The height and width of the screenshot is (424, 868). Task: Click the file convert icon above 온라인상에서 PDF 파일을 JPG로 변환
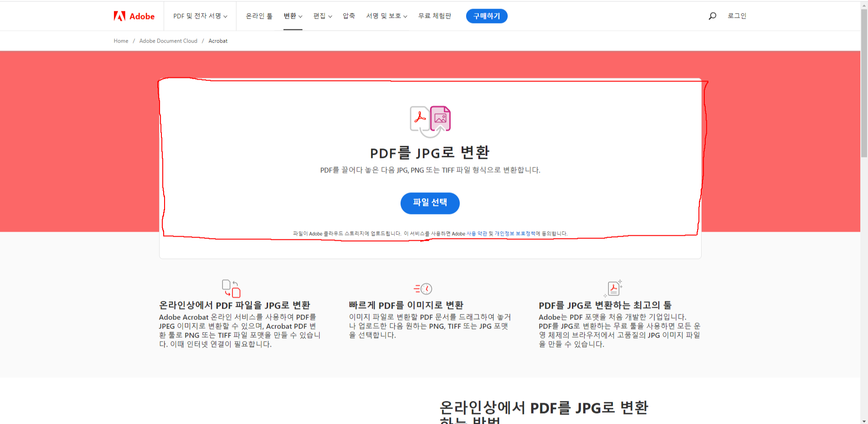point(231,288)
